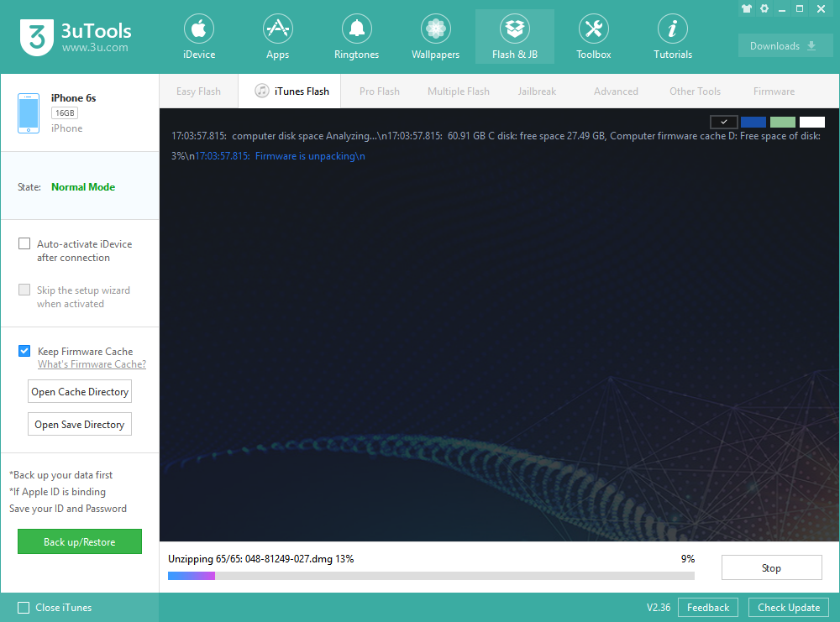
Task: Click the 'Back up your data first' note
Action: point(61,475)
